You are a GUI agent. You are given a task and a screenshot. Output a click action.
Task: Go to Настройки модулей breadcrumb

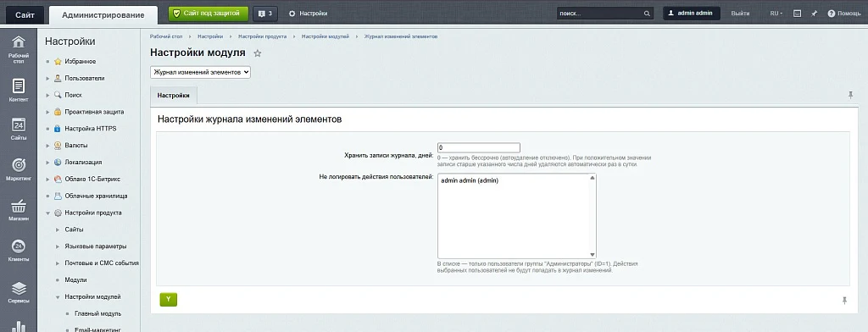325,36
